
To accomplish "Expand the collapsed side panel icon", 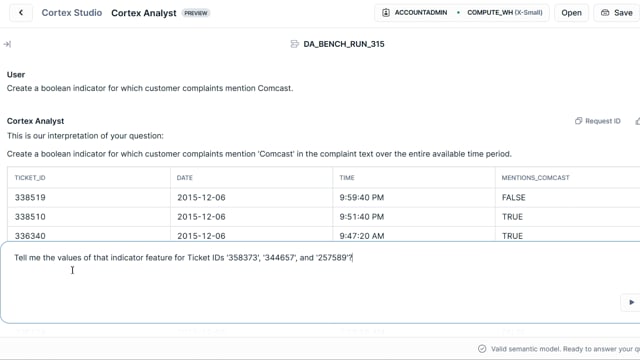I will point(7,44).
